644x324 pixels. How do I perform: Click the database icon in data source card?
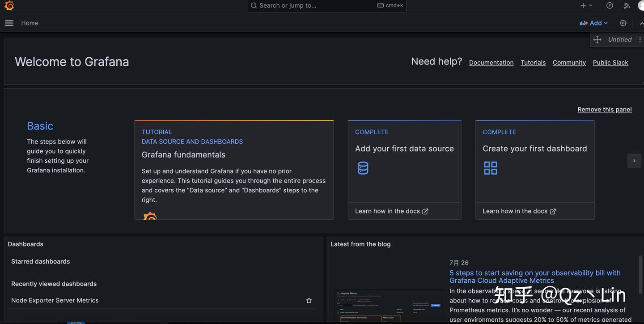coord(362,168)
